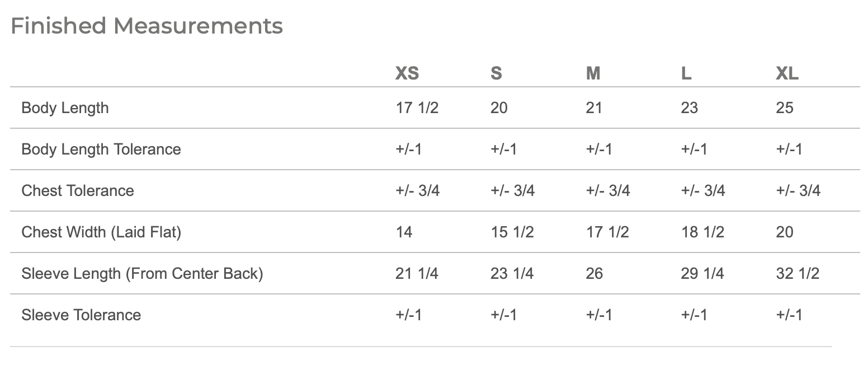
Task: Click the L sleeve length 29 1/4 value
Action: pyautogui.click(x=702, y=273)
